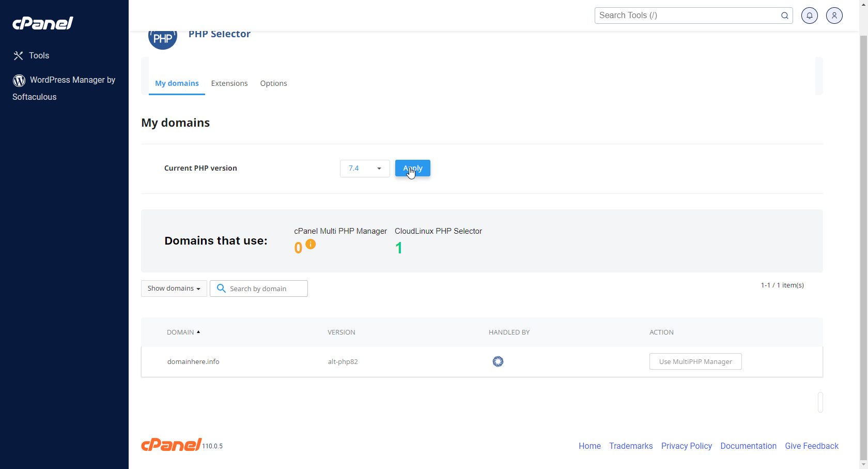Viewport: 868px width, 469px height.
Task: Click the 1-1 / 1 item(s) counter
Action: pos(782,285)
